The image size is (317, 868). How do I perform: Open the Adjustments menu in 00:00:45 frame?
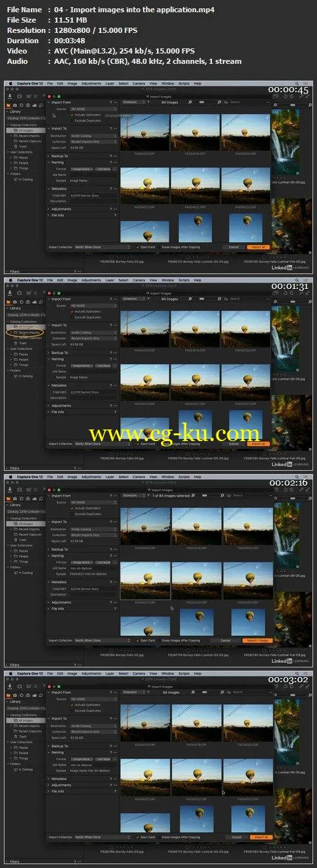[x=91, y=83]
